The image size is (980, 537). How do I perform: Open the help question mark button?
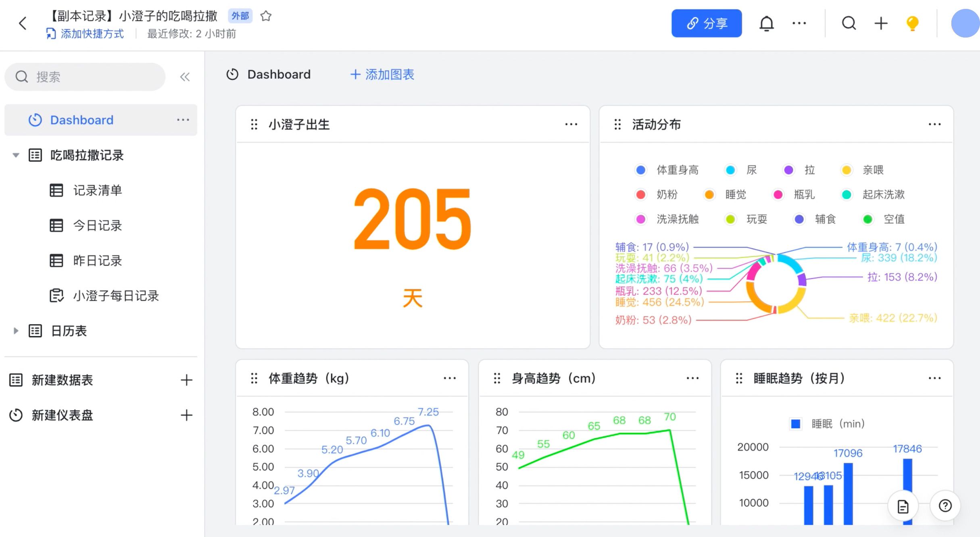(x=945, y=506)
